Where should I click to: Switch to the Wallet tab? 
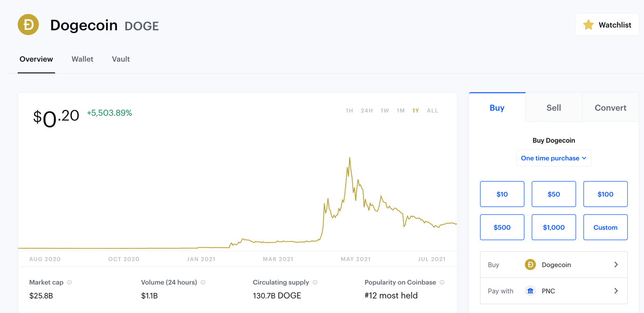tap(82, 59)
